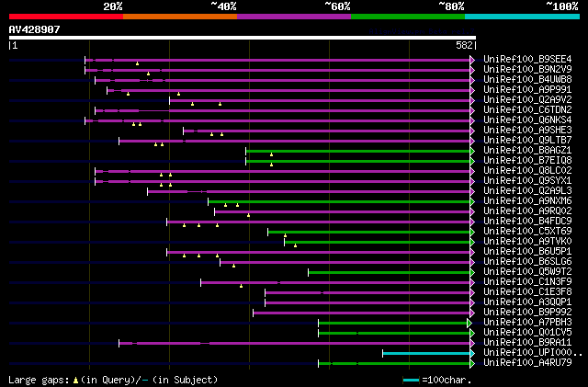Click the yellow gap marker under B9N2V9 row
Screen dimensions: 588x387
pos(149,74)
